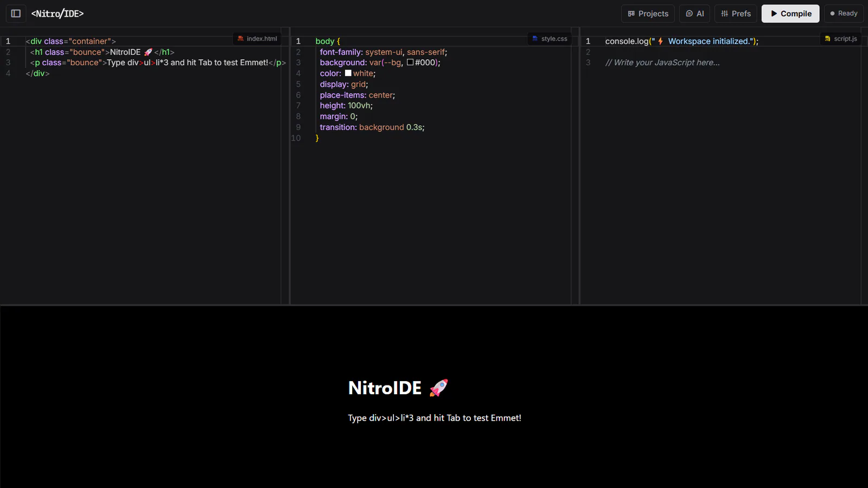Click the rocket emoji in preview heading
This screenshot has height=488, width=868.
(439, 388)
